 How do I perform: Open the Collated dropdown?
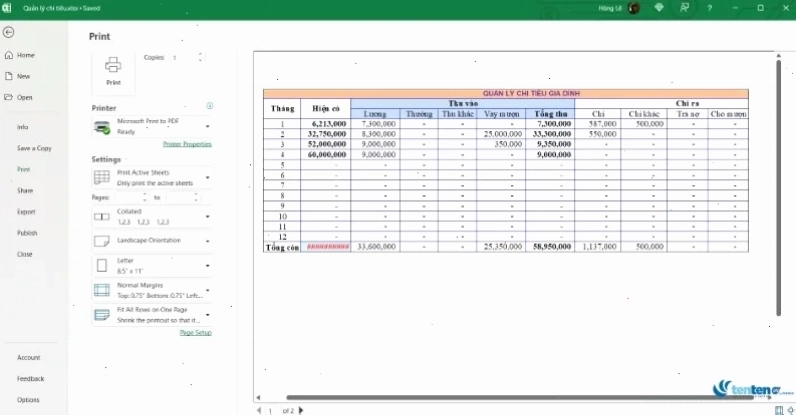click(152, 217)
